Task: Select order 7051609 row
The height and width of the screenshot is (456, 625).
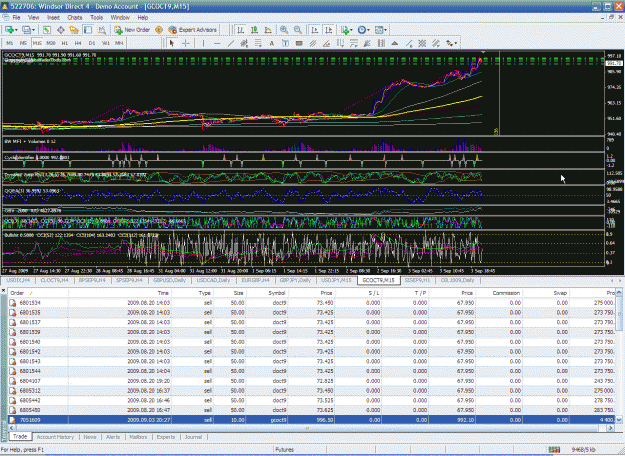Action: tap(312, 420)
